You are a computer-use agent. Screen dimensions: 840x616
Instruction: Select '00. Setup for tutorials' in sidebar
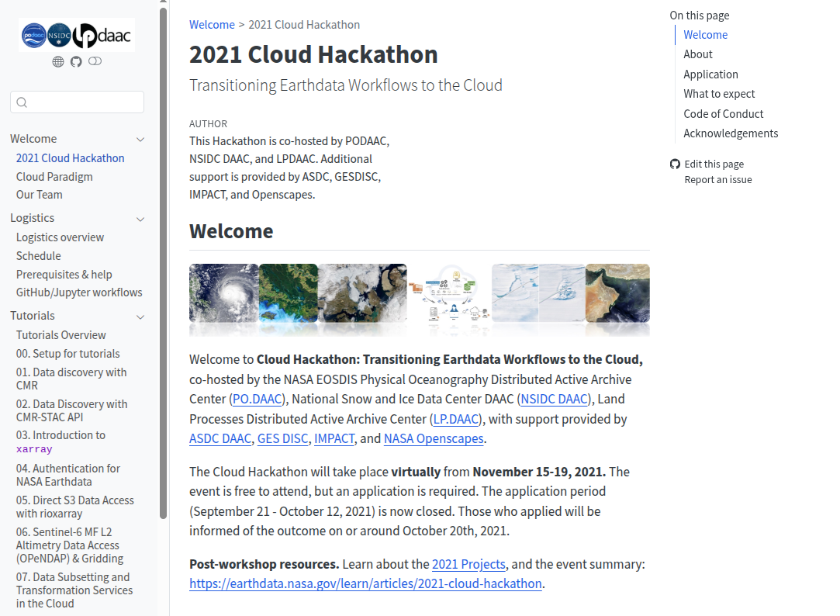click(68, 354)
